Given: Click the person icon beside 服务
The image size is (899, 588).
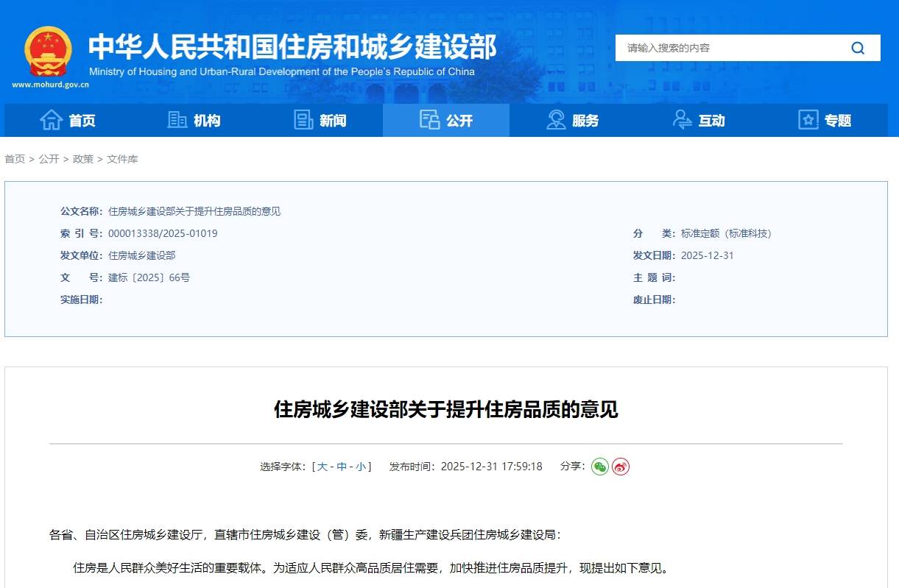Looking at the screenshot, I should (556, 120).
